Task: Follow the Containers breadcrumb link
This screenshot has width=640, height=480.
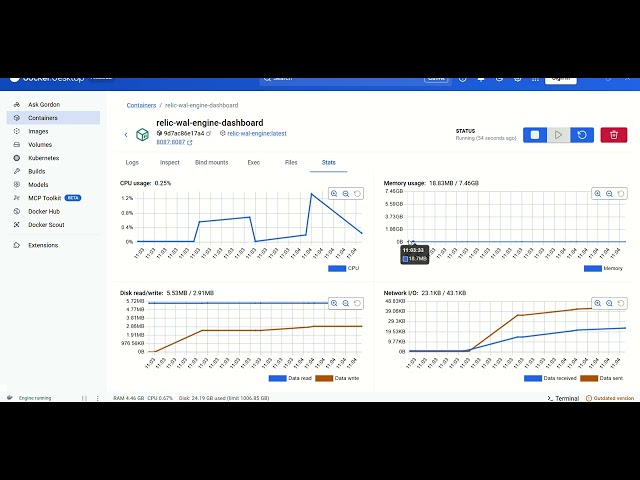Action: tap(141, 105)
